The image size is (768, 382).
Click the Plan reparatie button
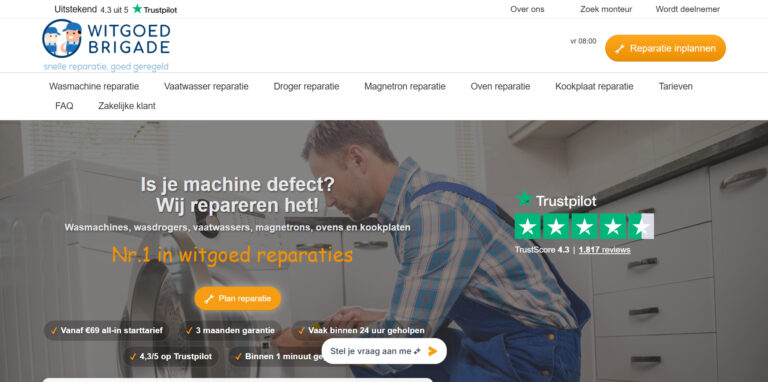coord(238,299)
